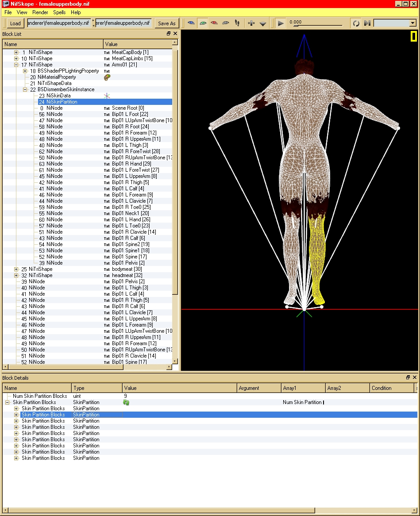This screenshot has width=420, height=516.
Task: Open the View menu
Action: pyautogui.click(x=22, y=12)
